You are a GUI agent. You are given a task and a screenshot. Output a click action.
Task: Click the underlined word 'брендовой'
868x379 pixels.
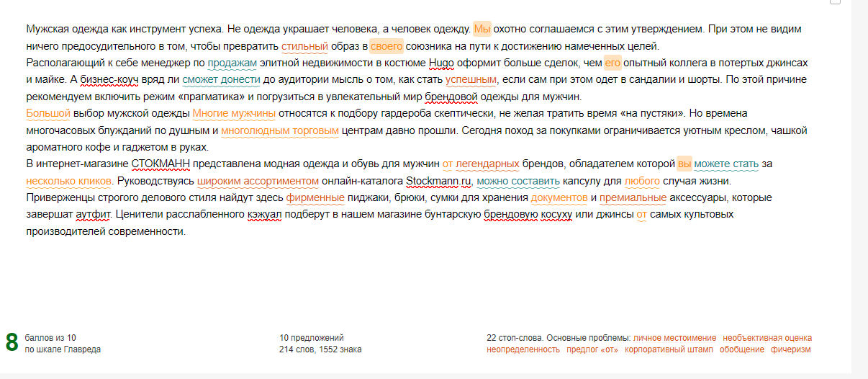click(x=451, y=97)
